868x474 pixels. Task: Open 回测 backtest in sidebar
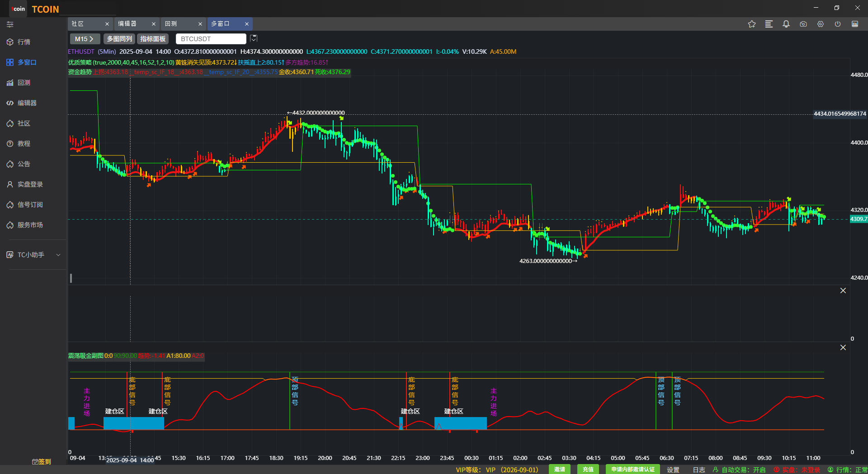pyautogui.click(x=19, y=83)
